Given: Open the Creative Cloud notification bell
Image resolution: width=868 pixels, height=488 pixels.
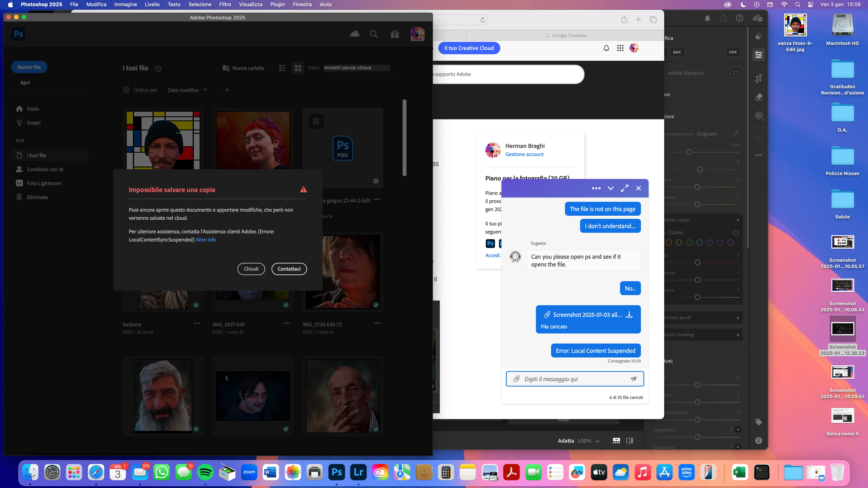Looking at the screenshot, I should click(x=606, y=48).
